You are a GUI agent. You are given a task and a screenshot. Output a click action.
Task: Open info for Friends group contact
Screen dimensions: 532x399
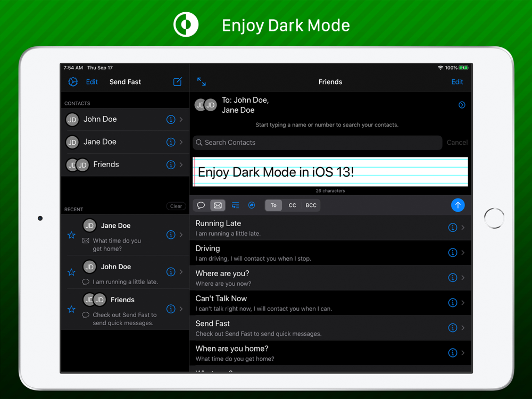[171, 165]
